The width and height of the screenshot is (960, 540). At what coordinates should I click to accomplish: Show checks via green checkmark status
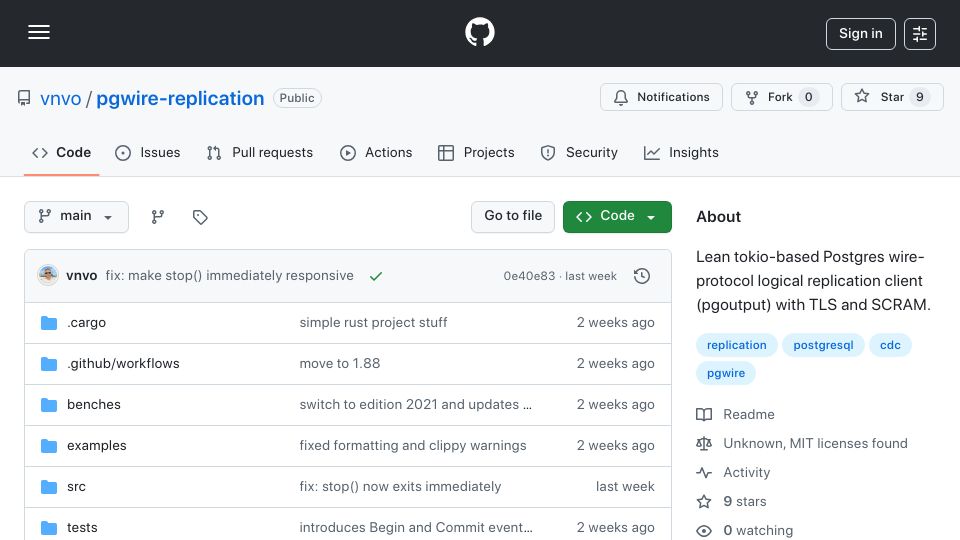pos(376,276)
